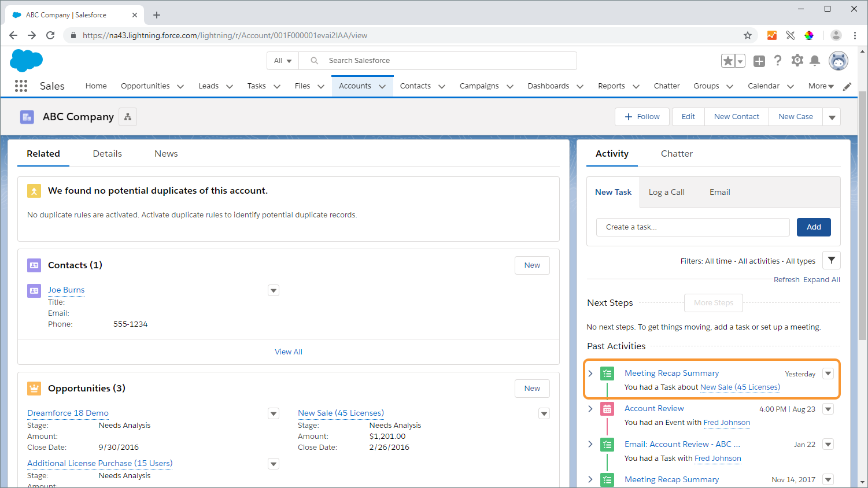The height and width of the screenshot is (488, 868).
Task: Open the Accounts nav dropdown arrow
Action: click(382, 87)
